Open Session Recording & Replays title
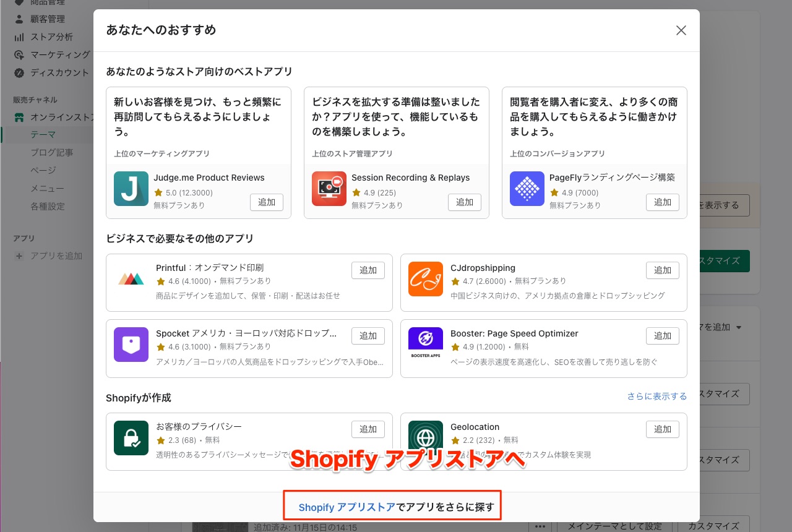 411,178
